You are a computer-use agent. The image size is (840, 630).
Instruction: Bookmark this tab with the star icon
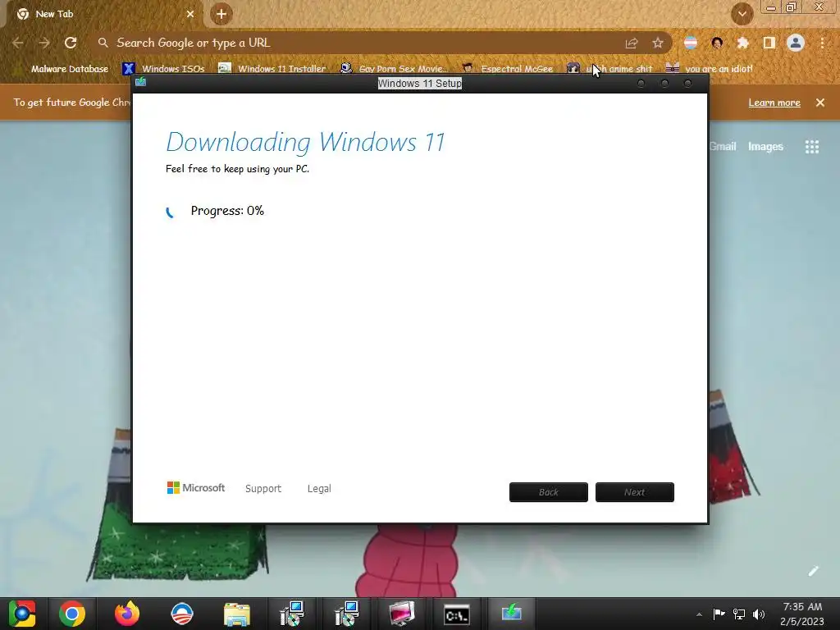pyautogui.click(x=658, y=43)
